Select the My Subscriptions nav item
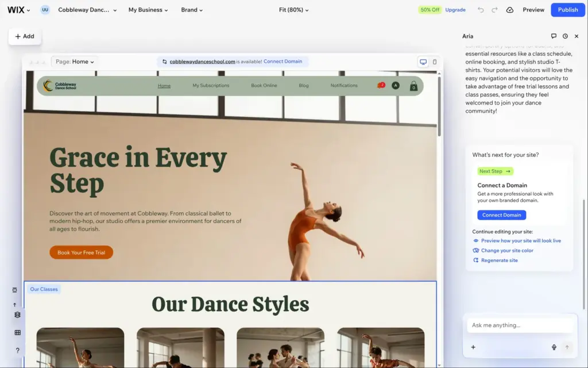This screenshot has height=368, width=588. point(211,86)
